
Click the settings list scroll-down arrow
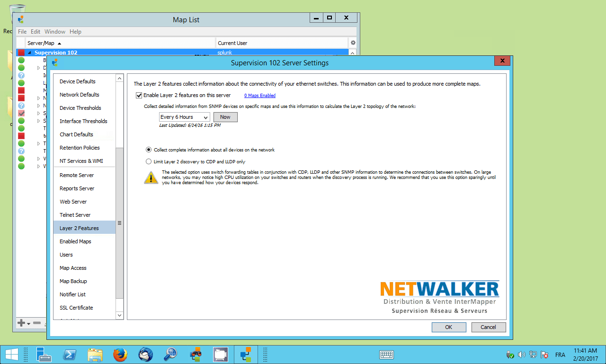click(x=119, y=315)
